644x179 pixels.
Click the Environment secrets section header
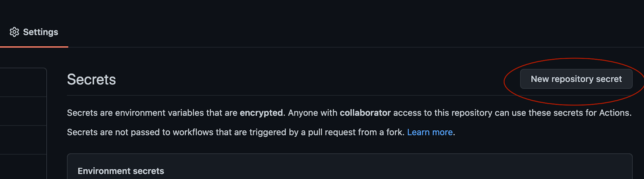(121, 171)
